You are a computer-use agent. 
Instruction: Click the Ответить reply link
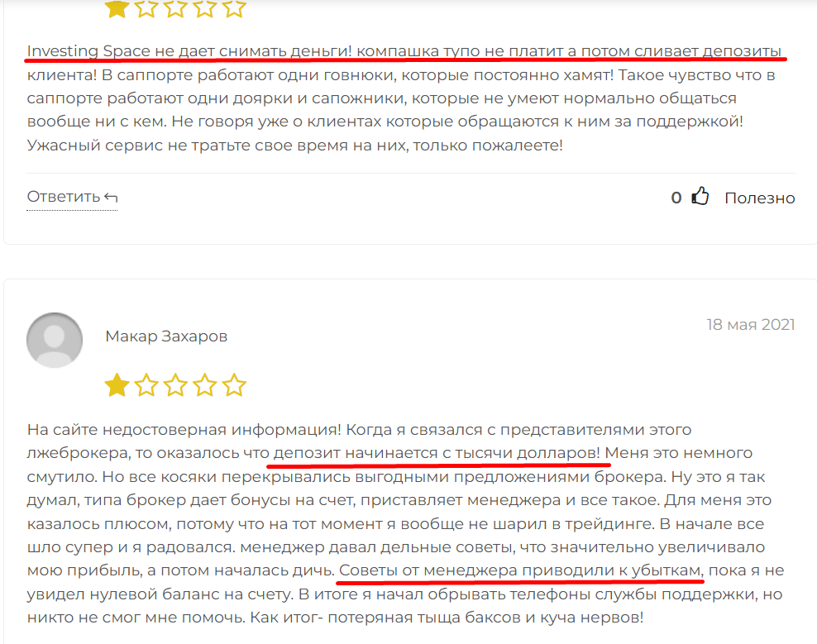(73, 197)
